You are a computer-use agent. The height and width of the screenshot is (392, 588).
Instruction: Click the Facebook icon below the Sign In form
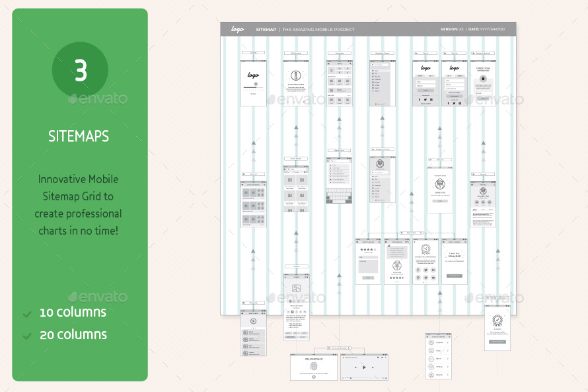pyautogui.click(x=420, y=100)
